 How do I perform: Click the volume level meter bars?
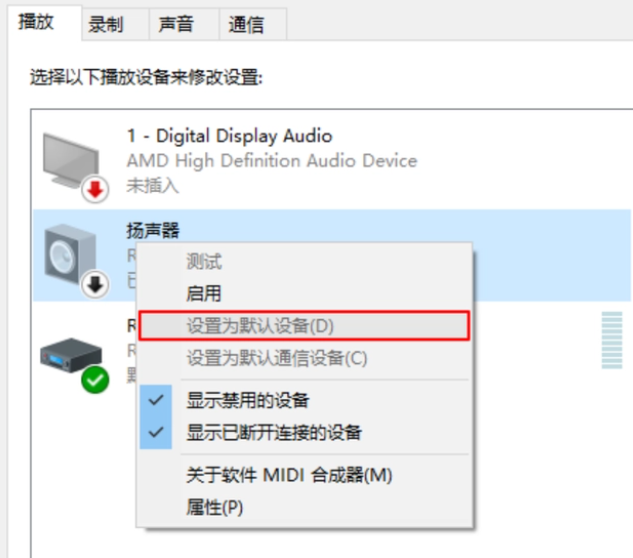coord(609,342)
